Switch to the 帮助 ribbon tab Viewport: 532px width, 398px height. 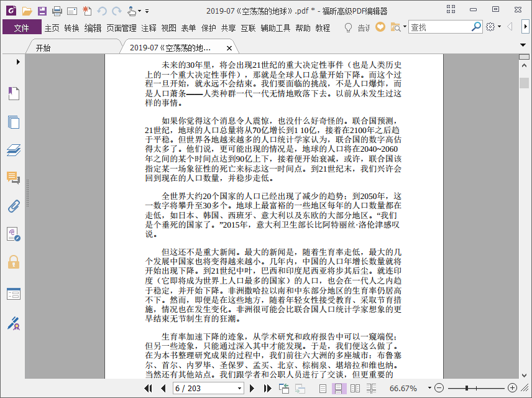(x=303, y=28)
